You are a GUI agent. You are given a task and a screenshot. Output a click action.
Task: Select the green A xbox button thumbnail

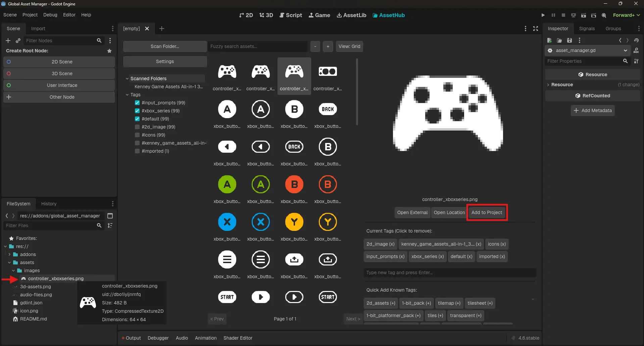click(x=227, y=184)
